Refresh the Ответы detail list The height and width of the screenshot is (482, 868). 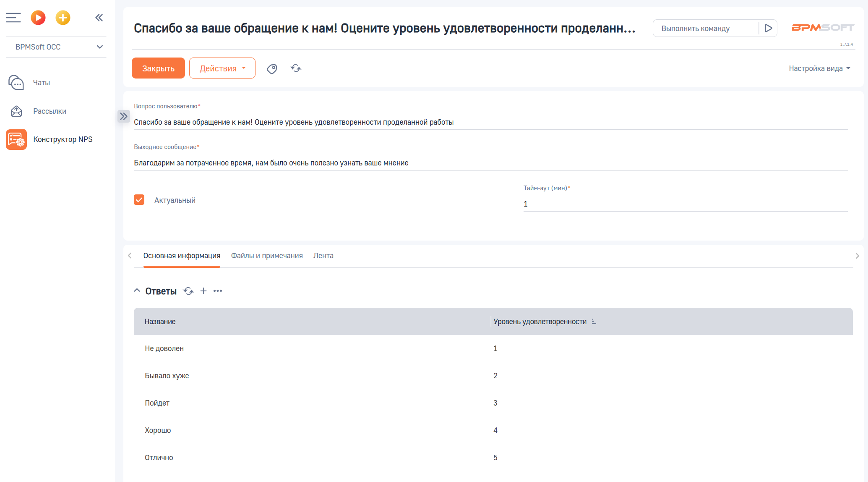click(x=188, y=291)
